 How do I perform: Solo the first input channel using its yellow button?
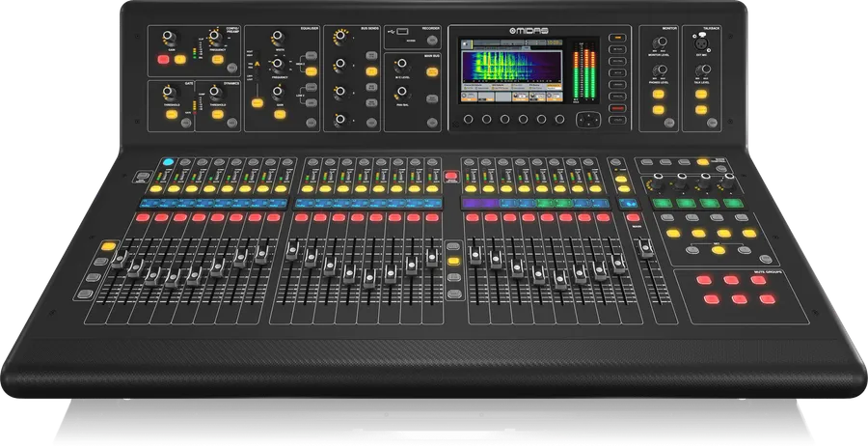pos(156,189)
